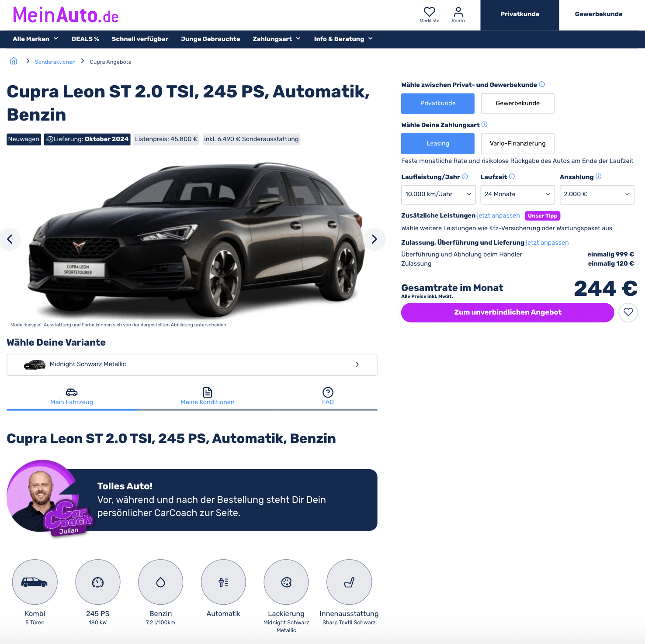
Task: Choose the Leasing payment option
Action: (438, 144)
